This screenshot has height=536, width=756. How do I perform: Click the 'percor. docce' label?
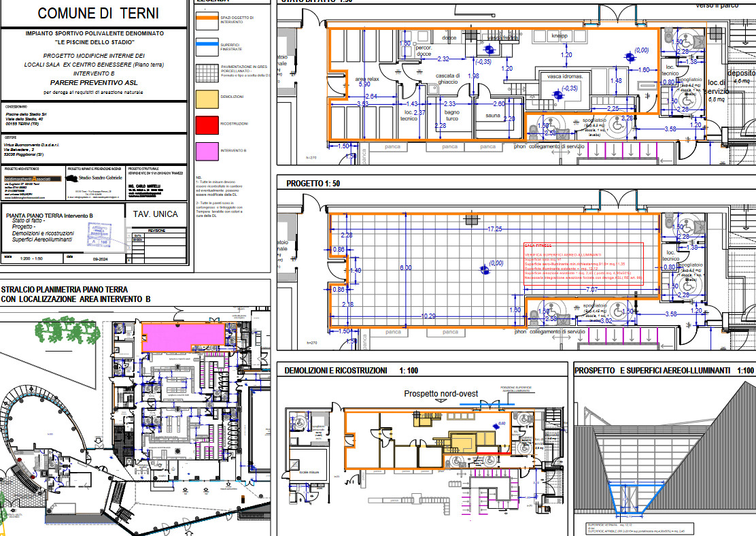[x=424, y=50]
